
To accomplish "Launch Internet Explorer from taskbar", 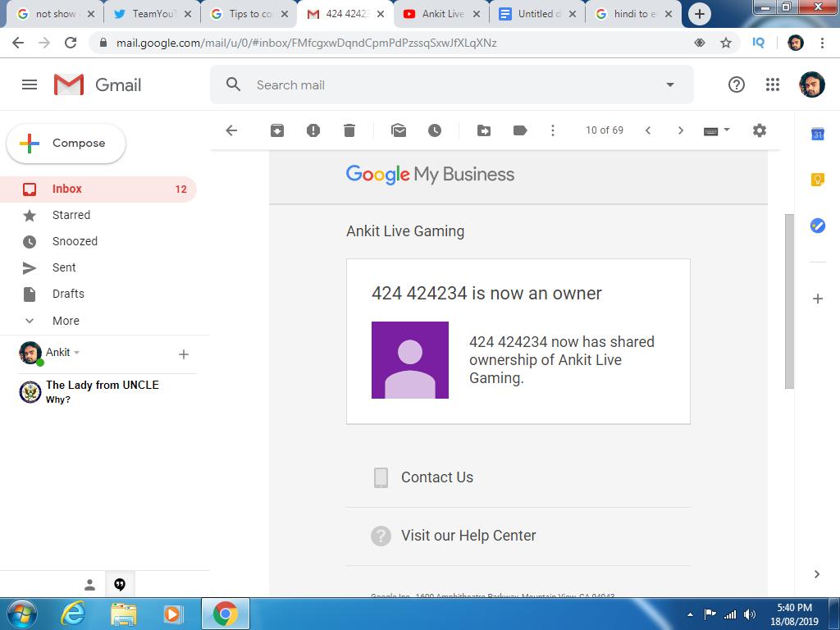I will click(73, 614).
